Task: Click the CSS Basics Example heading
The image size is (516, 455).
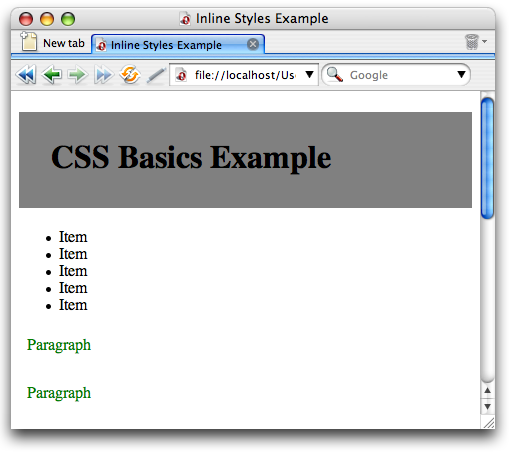Action: [x=191, y=157]
